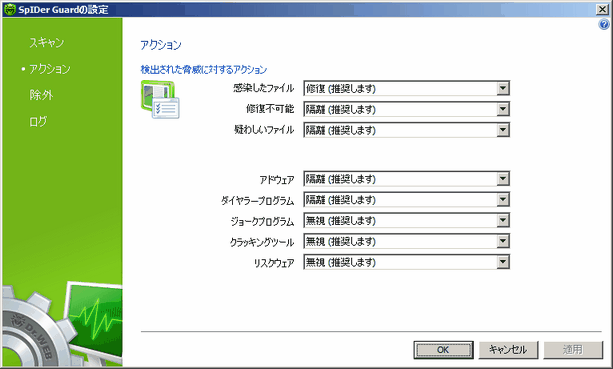
Task: Click the アクション page title text
Action: (x=161, y=45)
